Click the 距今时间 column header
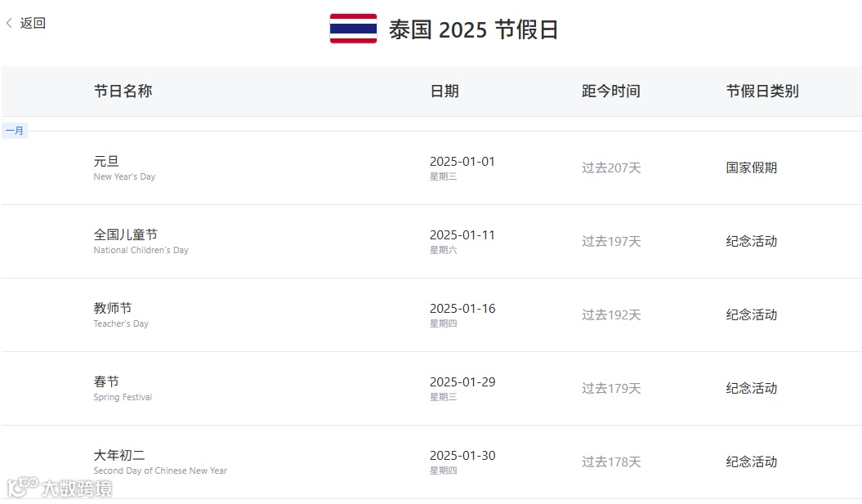Screen dimensions: 862x504 tap(610, 91)
